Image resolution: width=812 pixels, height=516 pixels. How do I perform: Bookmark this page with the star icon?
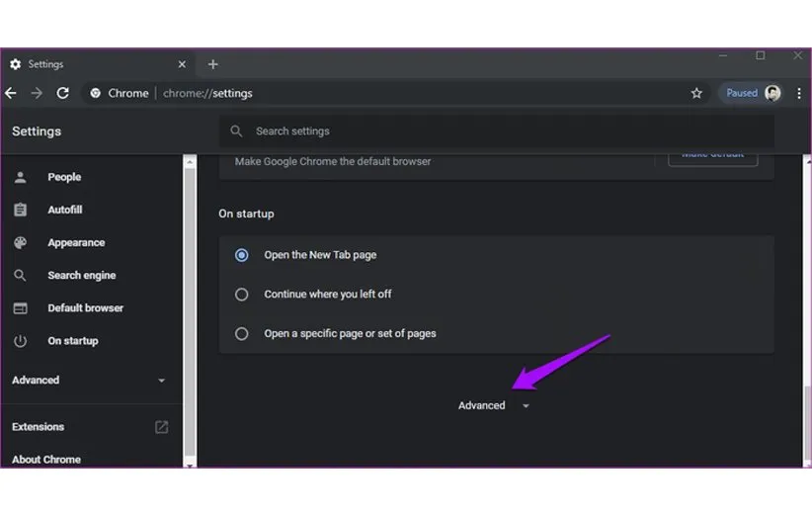[696, 93]
